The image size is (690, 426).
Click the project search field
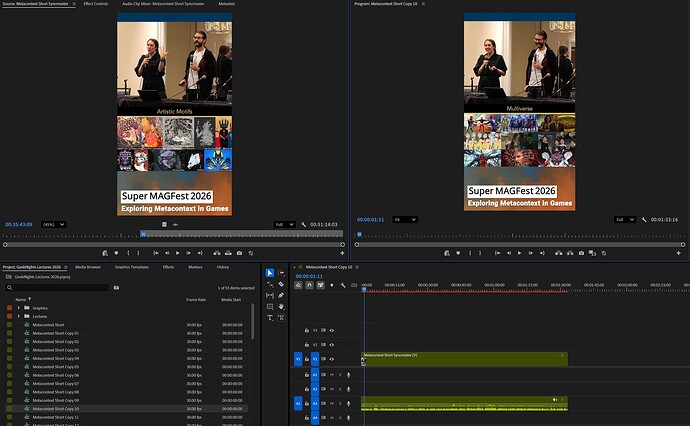tap(57, 287)
